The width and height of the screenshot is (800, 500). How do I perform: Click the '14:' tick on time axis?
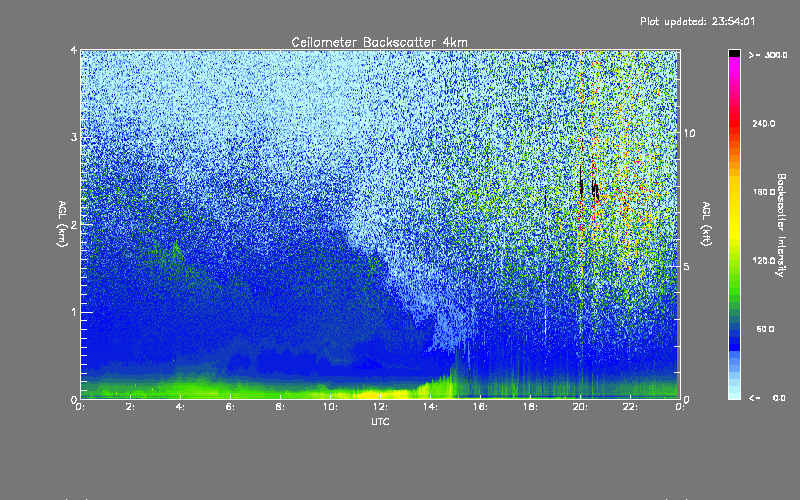click(430, 407)
